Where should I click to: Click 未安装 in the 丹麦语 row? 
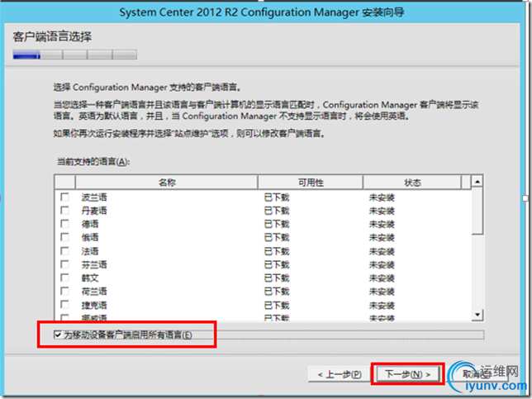pos(382,211)
